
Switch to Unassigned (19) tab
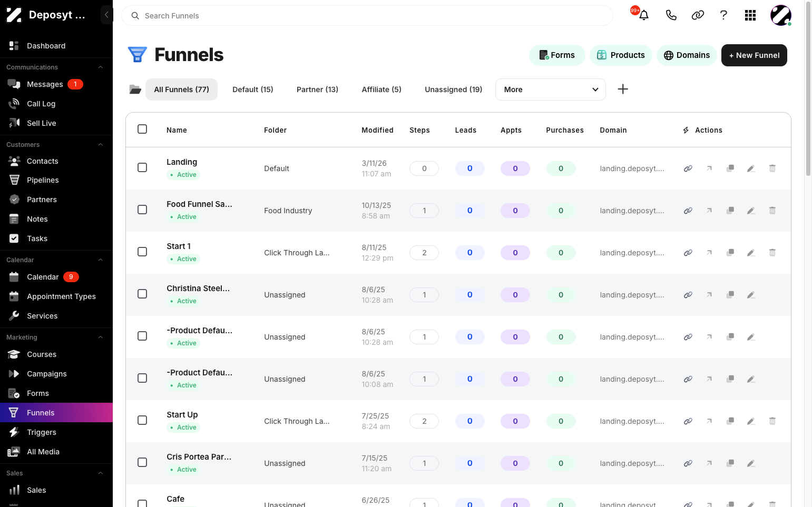[454, 90]
